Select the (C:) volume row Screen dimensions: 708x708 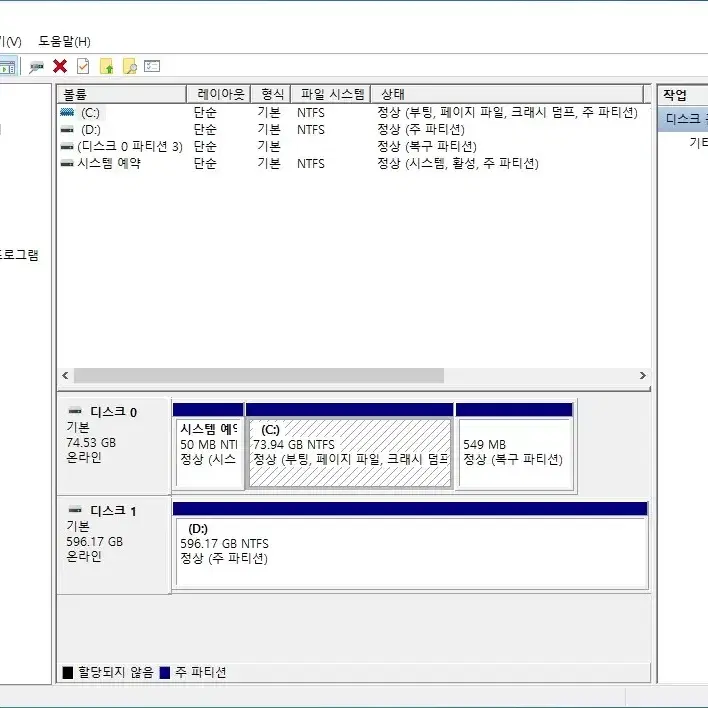(x=353, y=112)
